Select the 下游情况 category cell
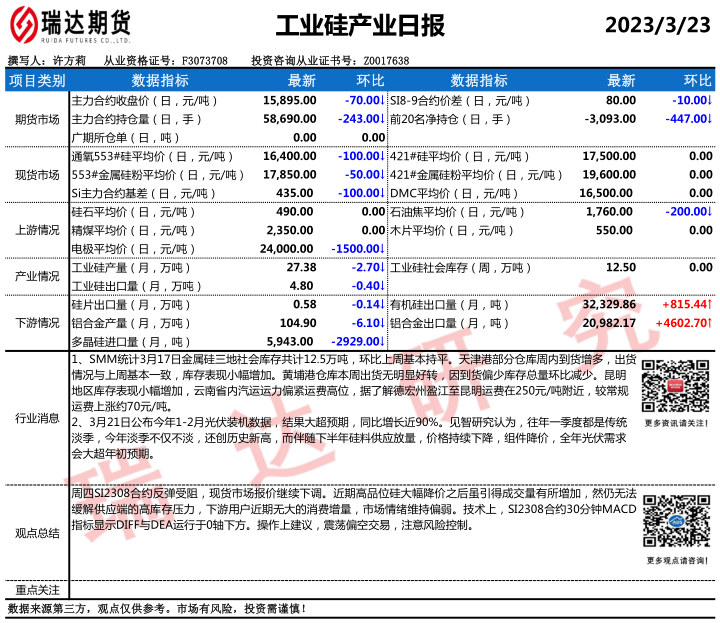This screenshot has width=720, height=623. (x=36, y=323)
